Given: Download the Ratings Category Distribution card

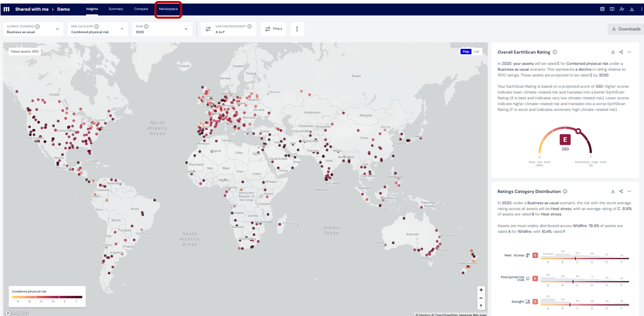Looking at the screenshot, I should (613, 191).
